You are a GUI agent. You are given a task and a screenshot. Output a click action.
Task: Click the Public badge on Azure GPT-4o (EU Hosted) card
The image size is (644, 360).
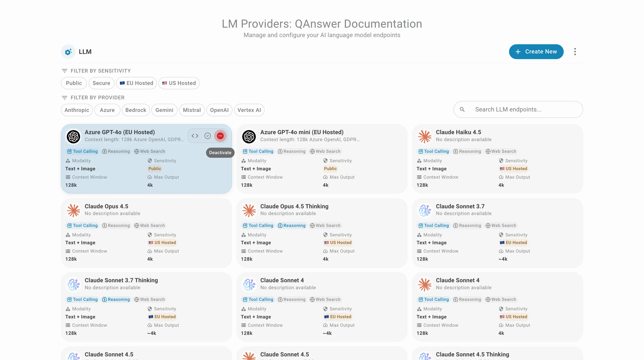point(155,169)
